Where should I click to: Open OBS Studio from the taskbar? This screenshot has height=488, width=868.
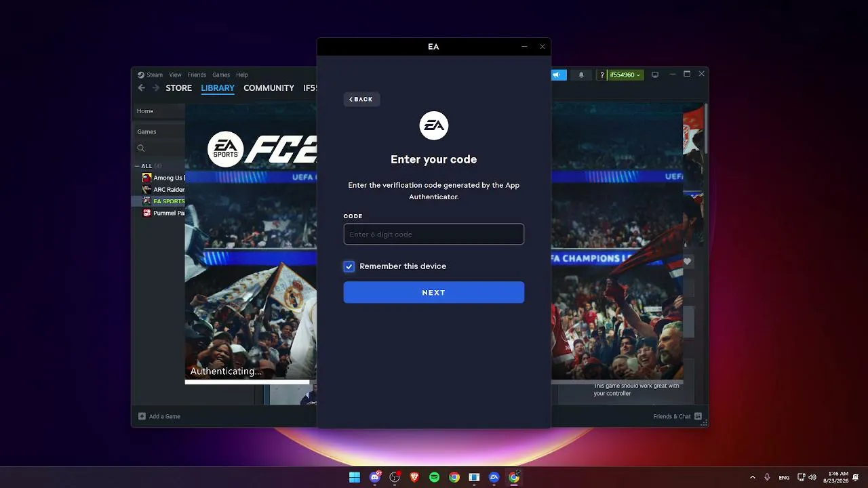pyautogui.click(x=395, y=477)
